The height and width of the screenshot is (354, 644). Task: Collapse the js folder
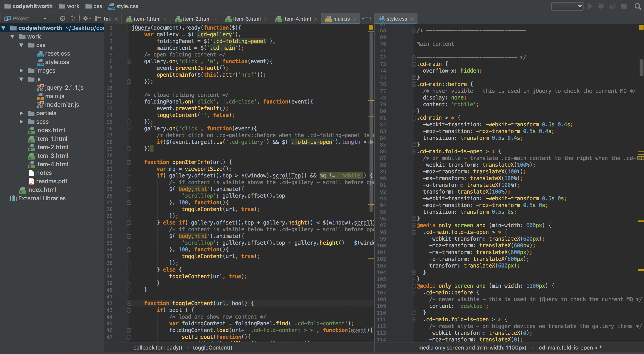pyautogui.click(x=21, y=79)
